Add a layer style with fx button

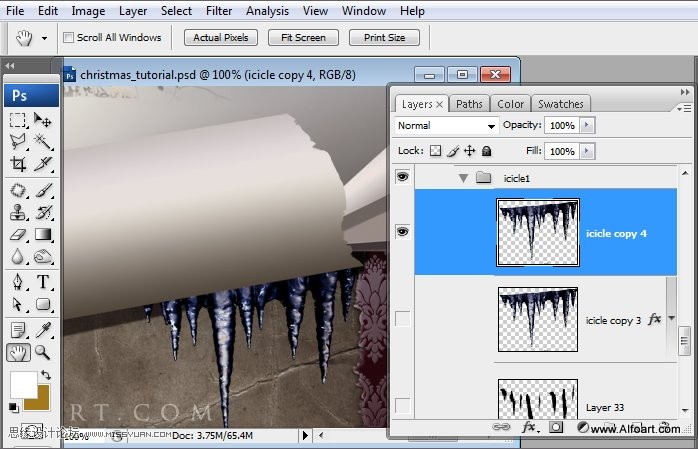(x=529, y=427)
